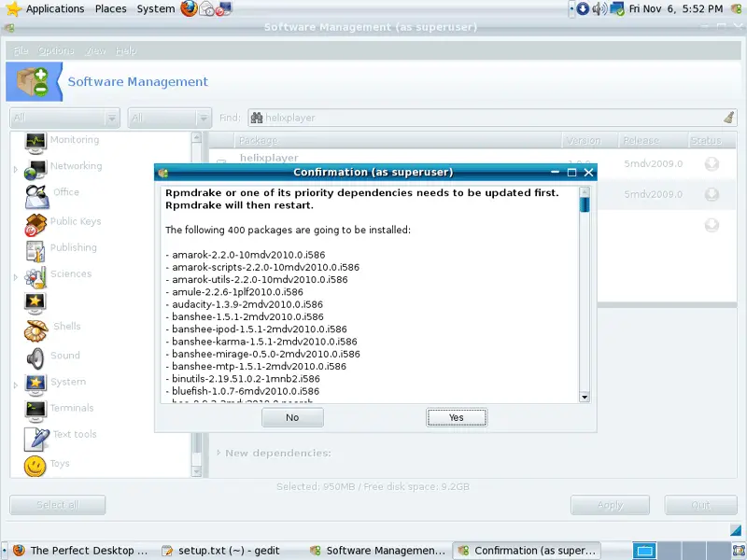Select the Toys smiley category icon
The height and width of the screenshot is (560, 747).
pyautogui.click(x=35, y=466)
